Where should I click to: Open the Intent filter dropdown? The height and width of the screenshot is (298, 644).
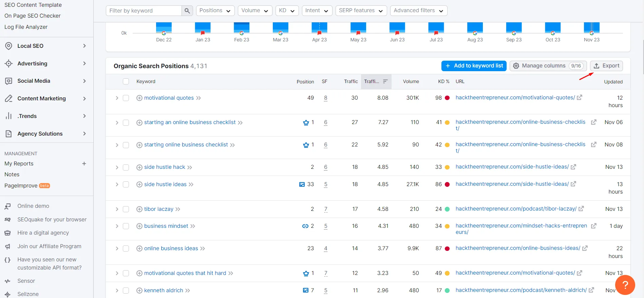[317, 11]
